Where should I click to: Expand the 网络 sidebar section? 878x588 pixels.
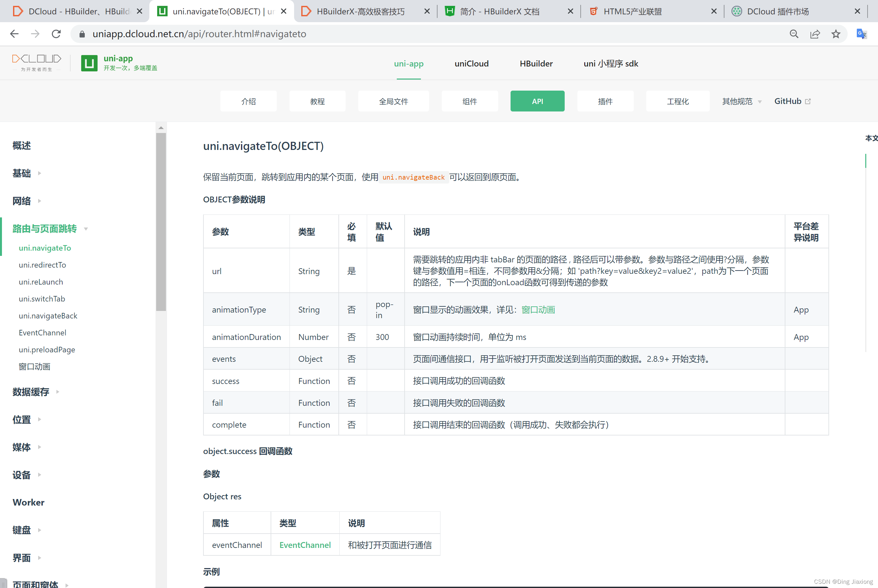click(x=26, y=201)
